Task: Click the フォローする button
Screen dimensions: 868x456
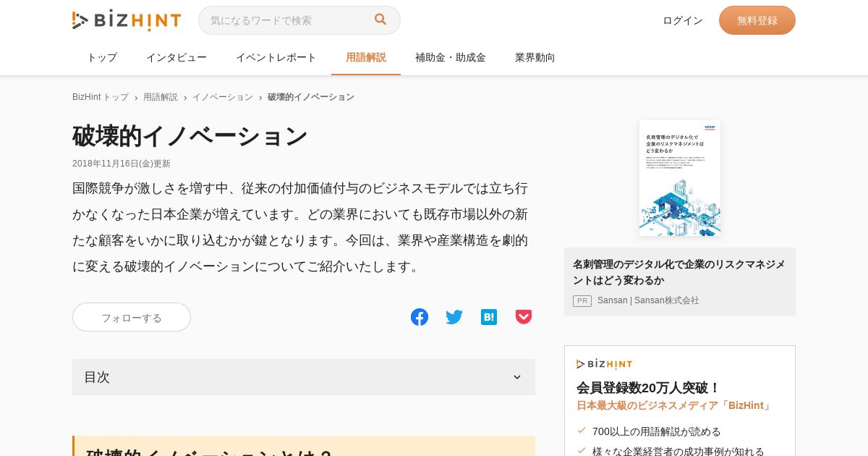Action: [132, 317]
